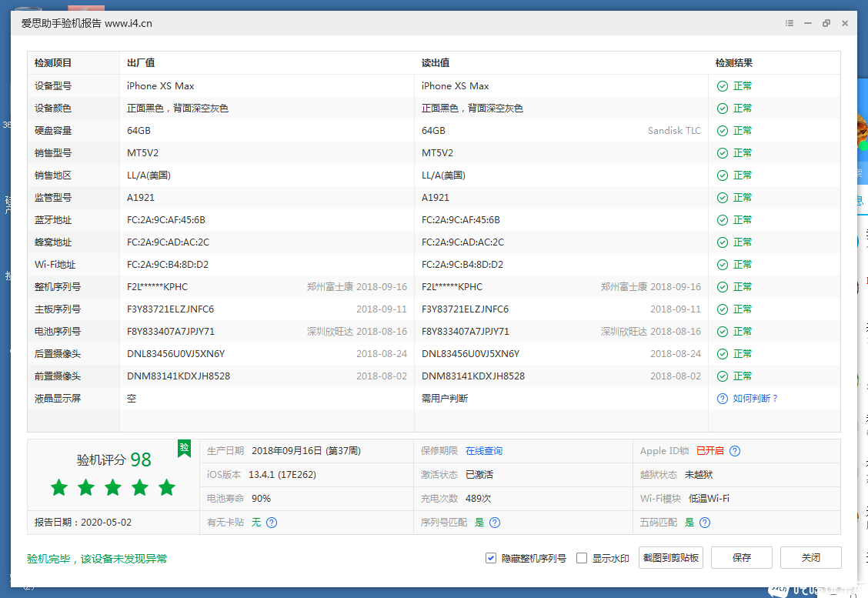868x598 pixels.
Task: Click the green check icon in 设备颜色 row
Action: click(723, 109)
